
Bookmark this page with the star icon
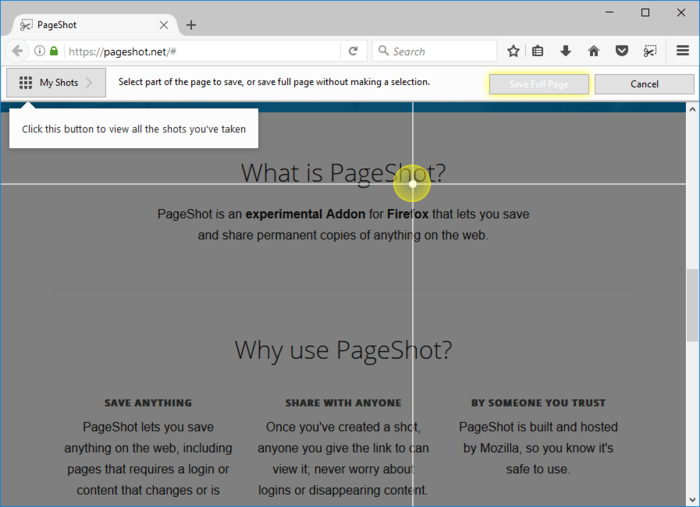tap(513, 51)
